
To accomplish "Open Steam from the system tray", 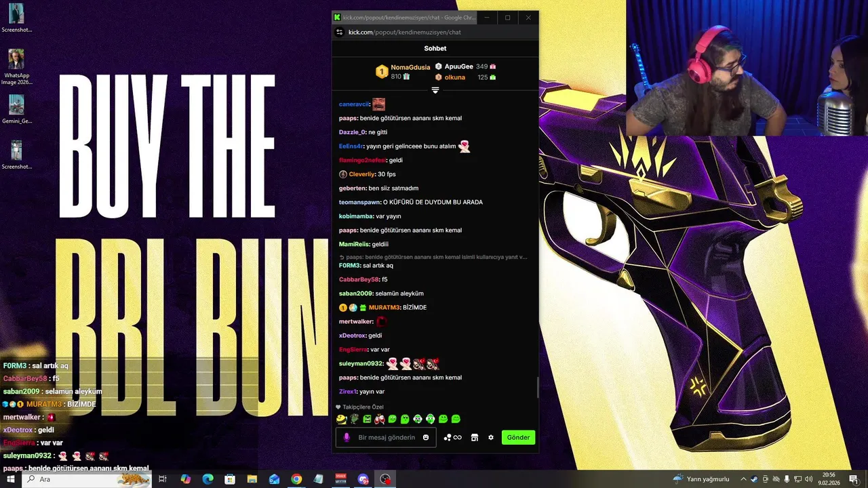I will tap(755, 479).
